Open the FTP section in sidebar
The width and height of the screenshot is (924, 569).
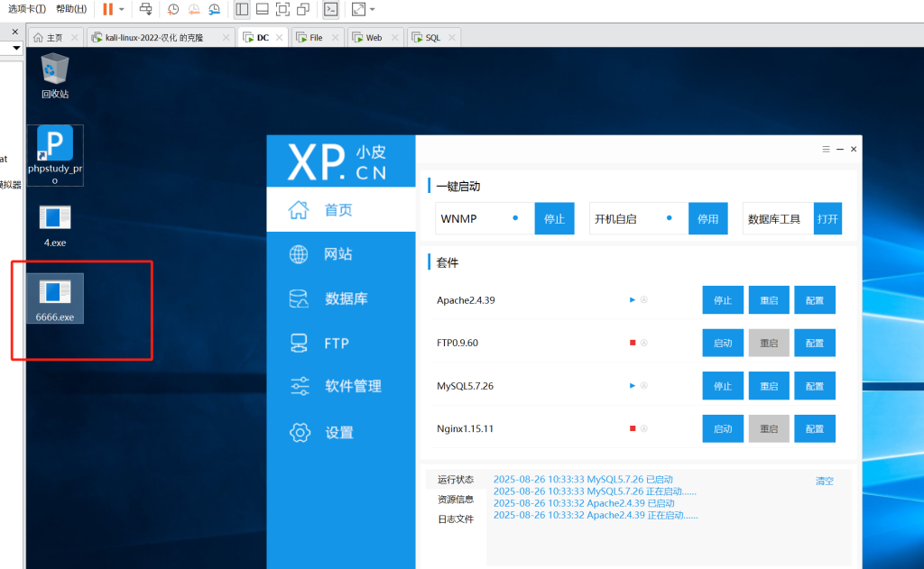pyautogui.click(x=340, y=343)
